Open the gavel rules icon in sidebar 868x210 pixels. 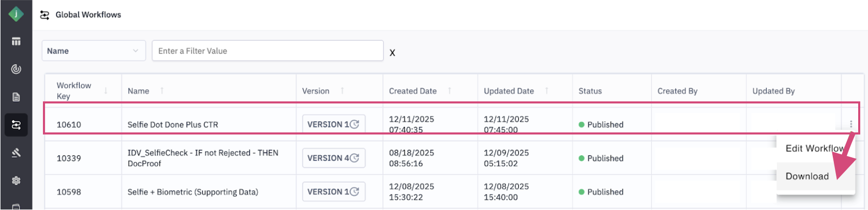click(16, 153)
